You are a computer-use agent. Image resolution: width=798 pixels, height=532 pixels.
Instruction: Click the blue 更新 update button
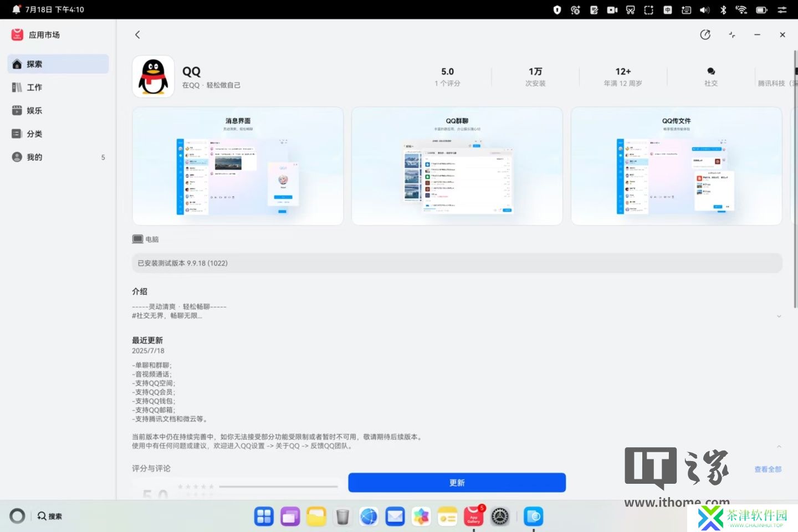[x=457, y=482]
